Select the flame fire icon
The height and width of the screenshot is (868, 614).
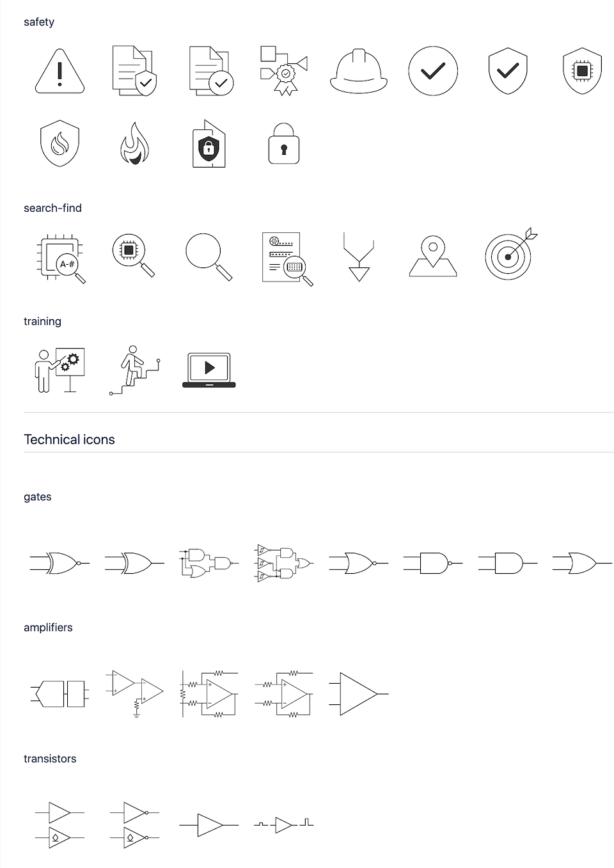click(x=134, y=143)
